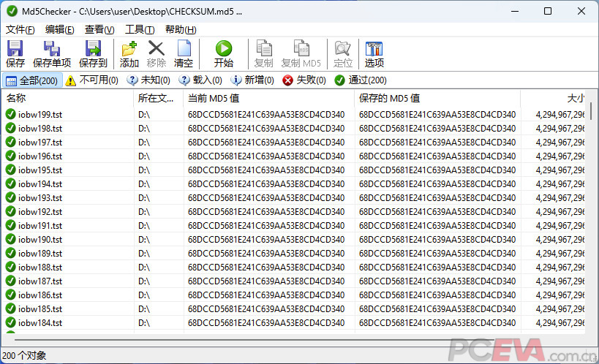Select the 不可用(0) filter
The height and width of the screenshot is (364, 599).
pyautogui.click(x=92, y=80)
